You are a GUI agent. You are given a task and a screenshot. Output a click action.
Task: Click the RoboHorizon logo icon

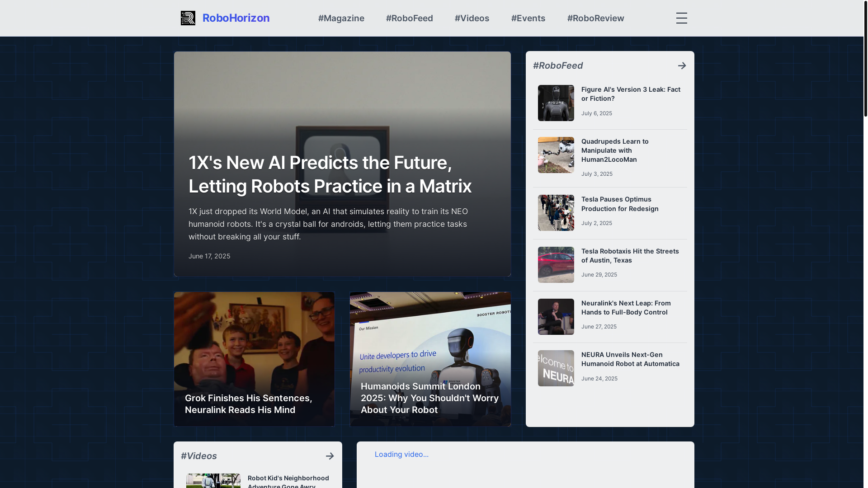pyautogui.click(x=188, y=18)
